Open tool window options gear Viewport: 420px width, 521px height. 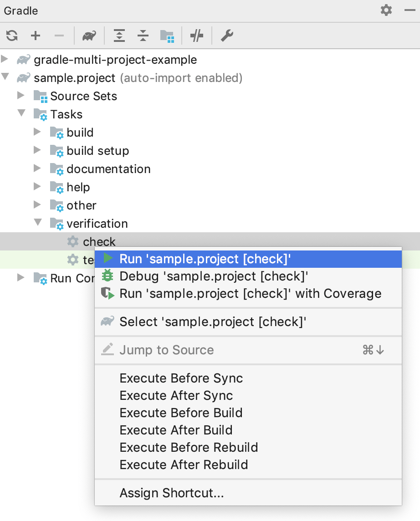pyautogui.click(x=386, y=10)
